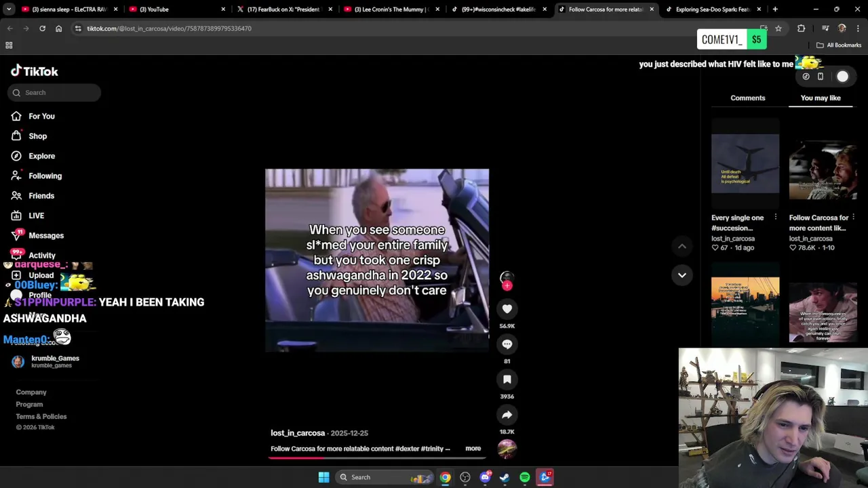Image resolution: width=868 pixels, height=488 pixels.
Task: Reload the browser page
Action: [42, 28]
